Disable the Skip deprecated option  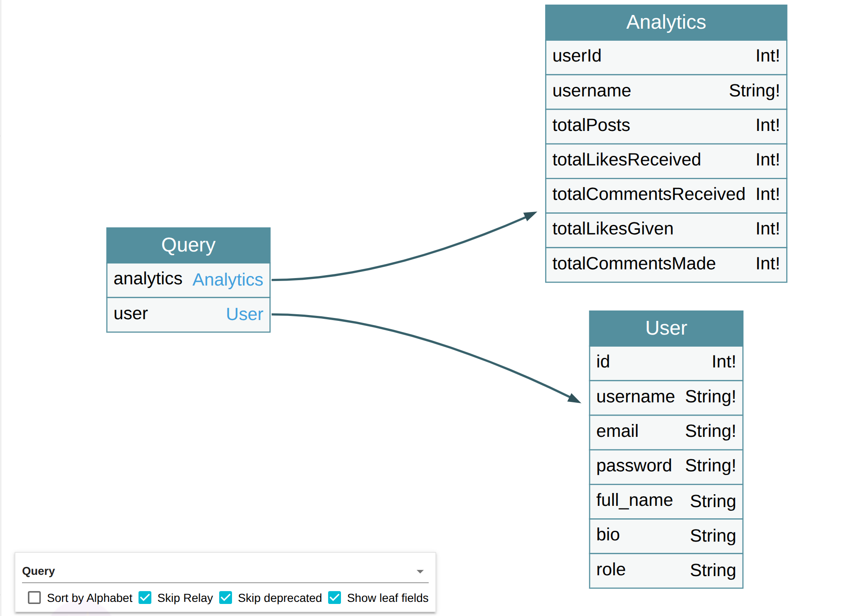226,598
